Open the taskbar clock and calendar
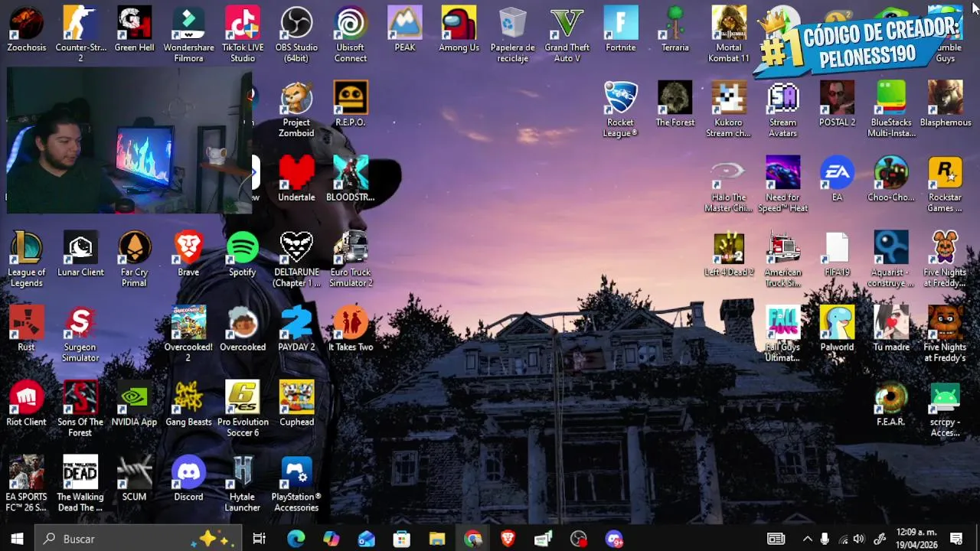This screenshot has height=551, width=980. click(917, 539)
